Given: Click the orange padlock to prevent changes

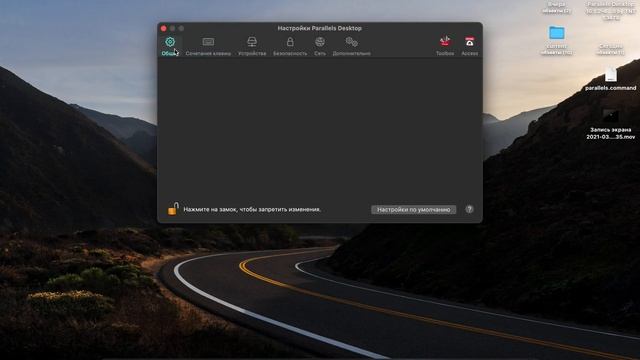Looking at the screenshot, I should pos(173,209).
